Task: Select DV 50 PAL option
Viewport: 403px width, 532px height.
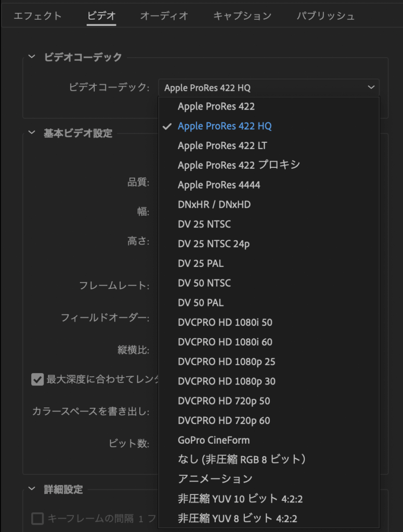Action: click(269, 303)
